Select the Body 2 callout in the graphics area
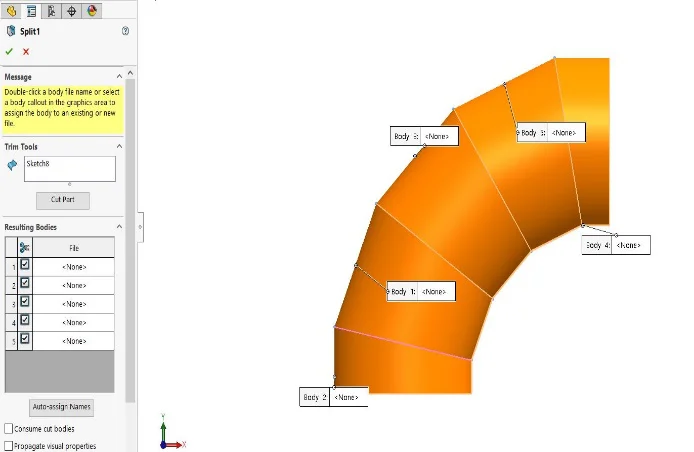 click(334, 397)
